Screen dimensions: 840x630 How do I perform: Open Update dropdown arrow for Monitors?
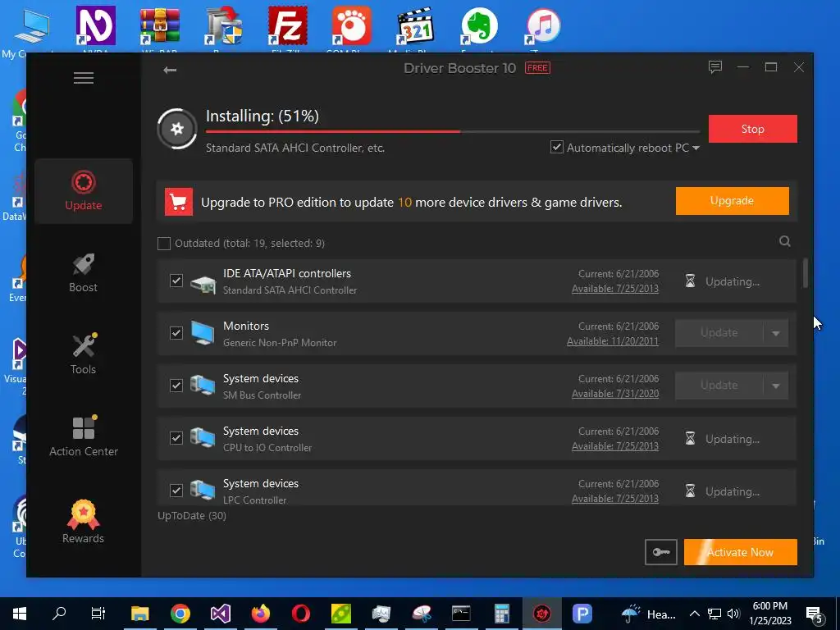(776, 333)
